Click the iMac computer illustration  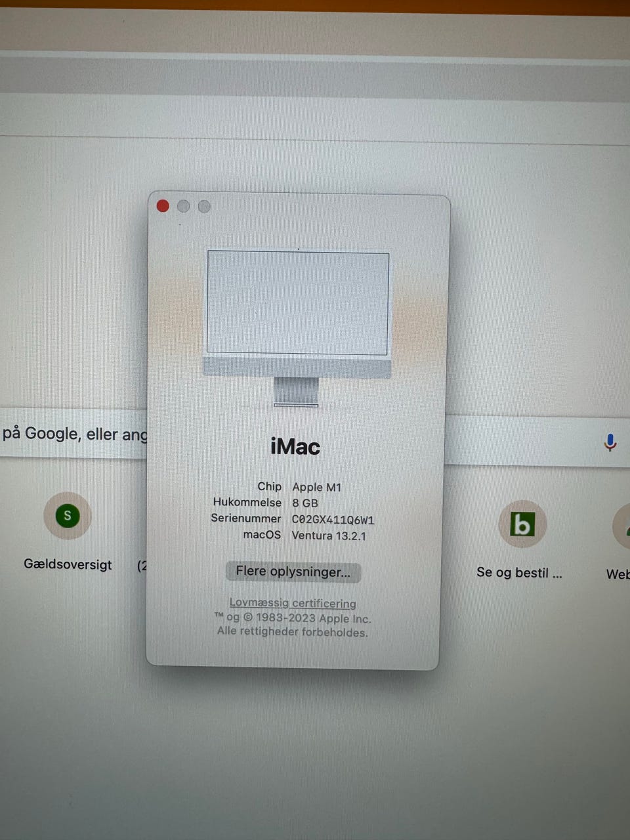click(x=297, y=327)
